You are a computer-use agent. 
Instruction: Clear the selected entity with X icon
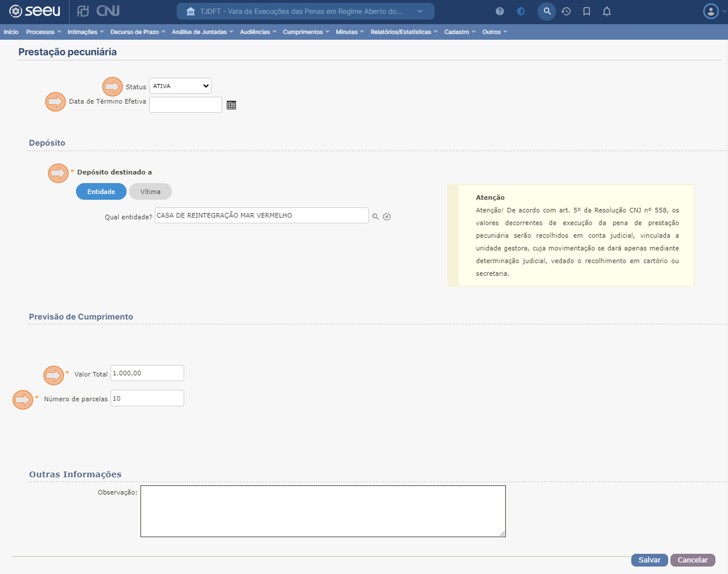[387, 217]
